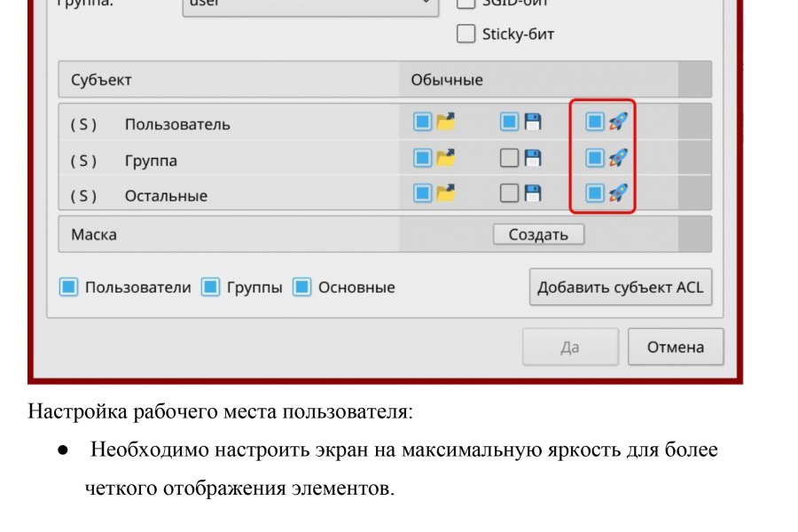Click the Отмена button

click(x=676, y=347)
